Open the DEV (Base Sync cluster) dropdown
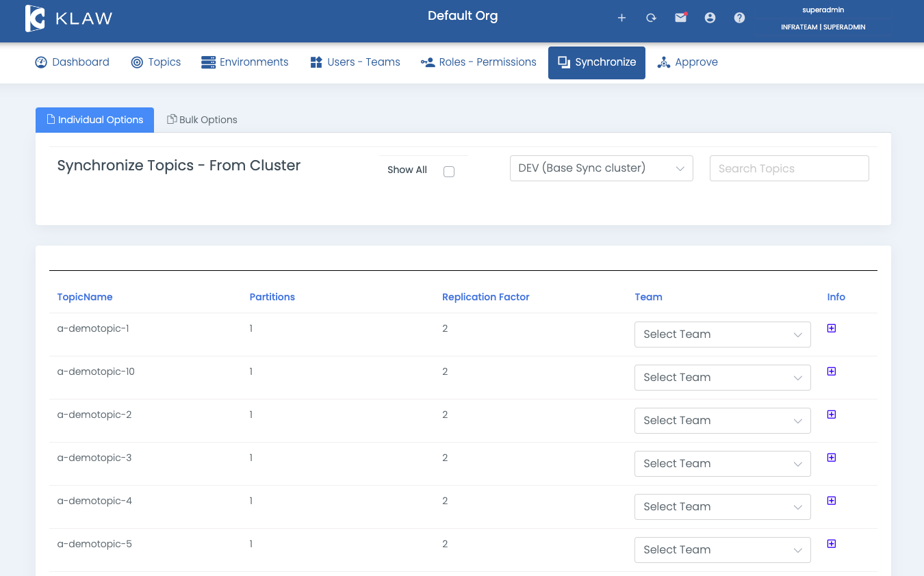Viewport: 924px width, 576px height. click(601, 168)
